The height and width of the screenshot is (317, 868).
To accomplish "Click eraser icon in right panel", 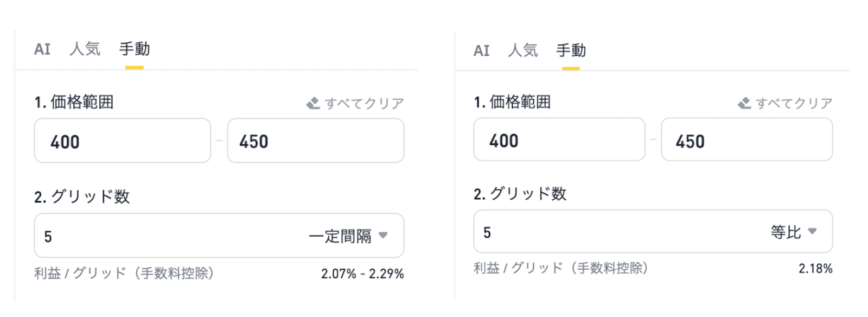I will (x=744, y=103).
